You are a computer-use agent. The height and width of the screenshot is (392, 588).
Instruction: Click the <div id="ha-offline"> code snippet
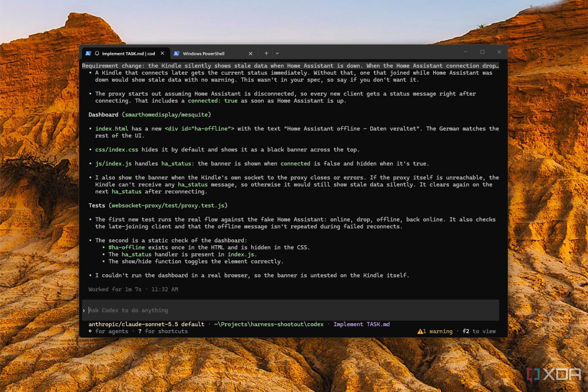point(199,129)
